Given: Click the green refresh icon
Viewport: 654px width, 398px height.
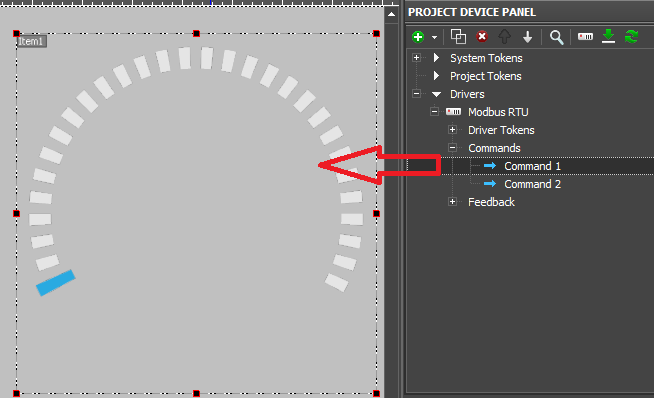Looking at the screenshot, I should pyautogui.click(x=631, y=37).
